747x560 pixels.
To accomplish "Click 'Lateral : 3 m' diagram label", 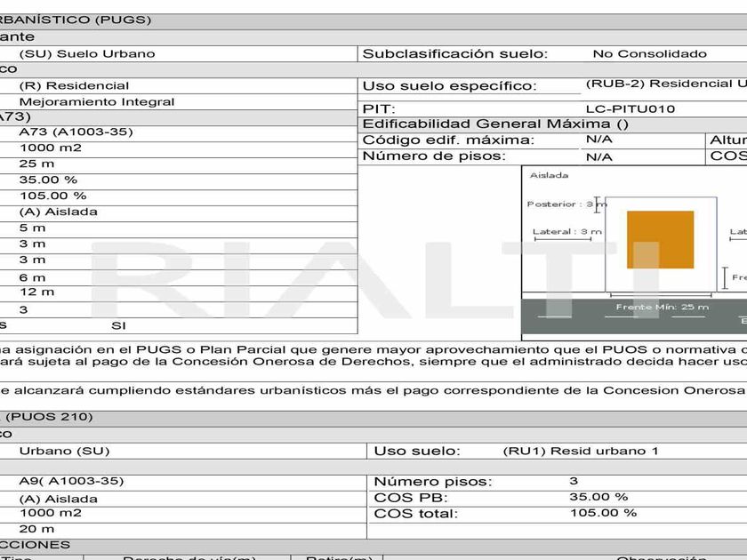I will click(x=567, y=232).
